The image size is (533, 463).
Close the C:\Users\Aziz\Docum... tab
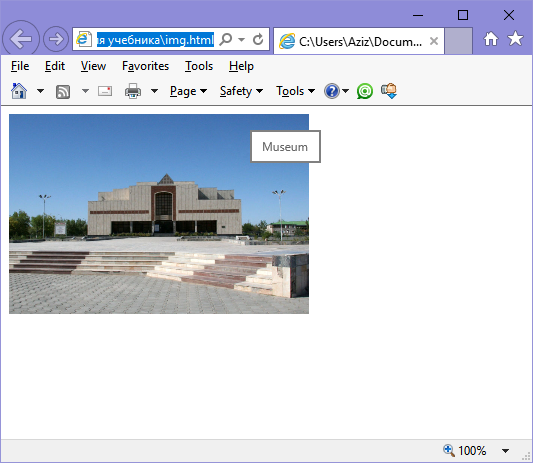point(434,41)
